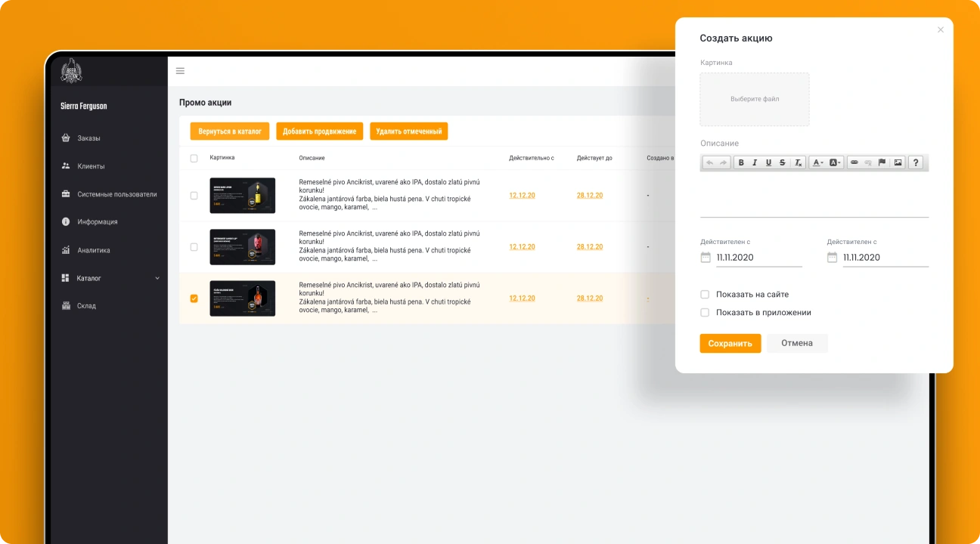980x544 pixels.
Task: Click 28.12.20 date in the first row
Action: (x=590, y=196)
